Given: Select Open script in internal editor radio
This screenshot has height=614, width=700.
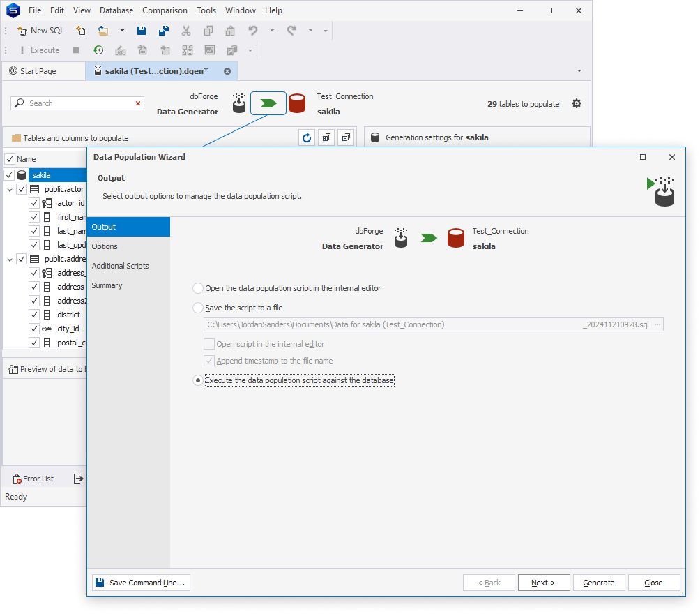Looking at the screenshot, I should click(198, 288).
